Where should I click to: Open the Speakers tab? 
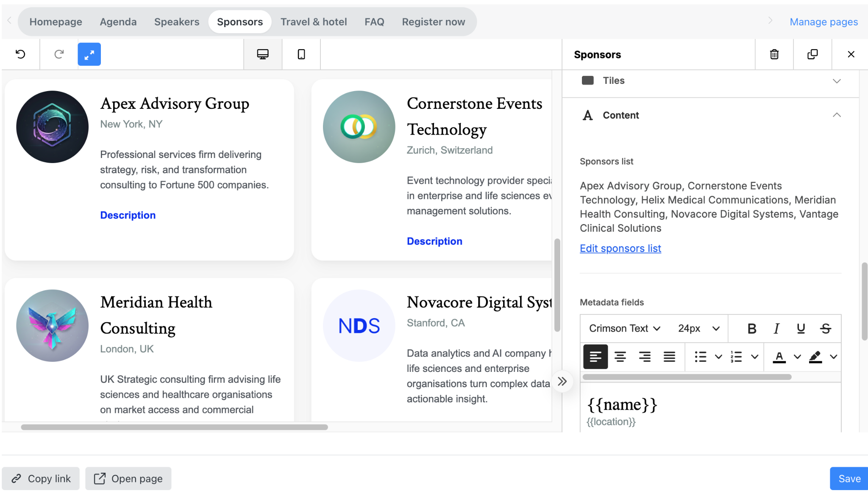(x=177, y=22)
